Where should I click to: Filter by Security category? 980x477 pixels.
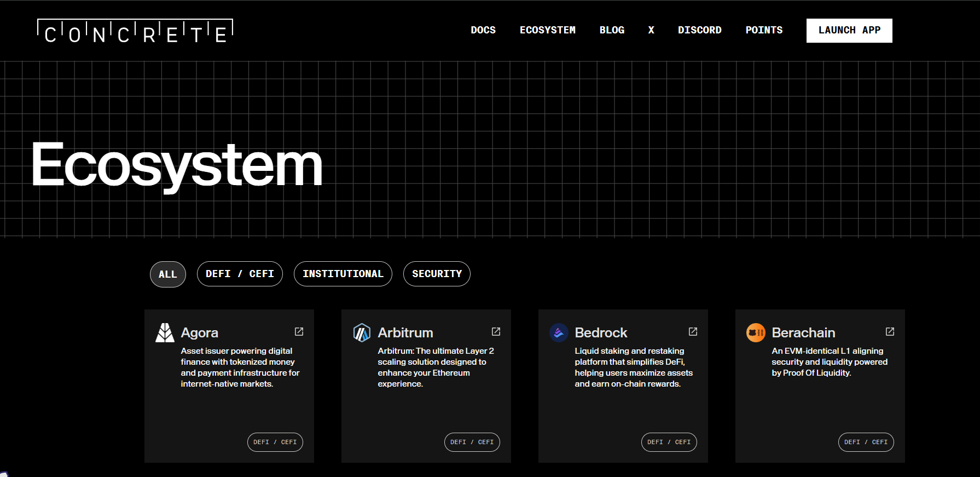[x=437, y=274]
